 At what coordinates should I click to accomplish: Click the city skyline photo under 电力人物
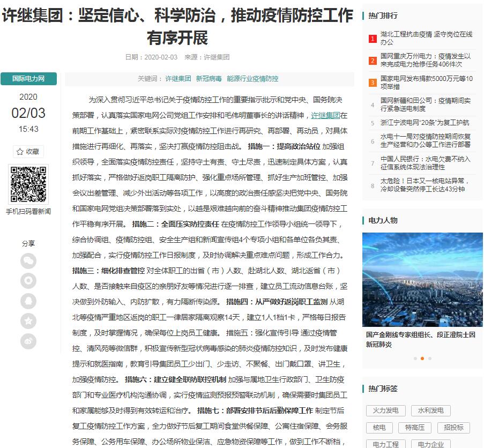(x=422, y=280)
